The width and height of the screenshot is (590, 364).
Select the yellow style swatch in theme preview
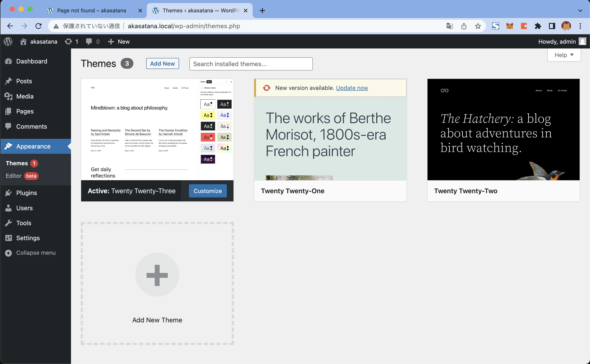coord(208,115)
